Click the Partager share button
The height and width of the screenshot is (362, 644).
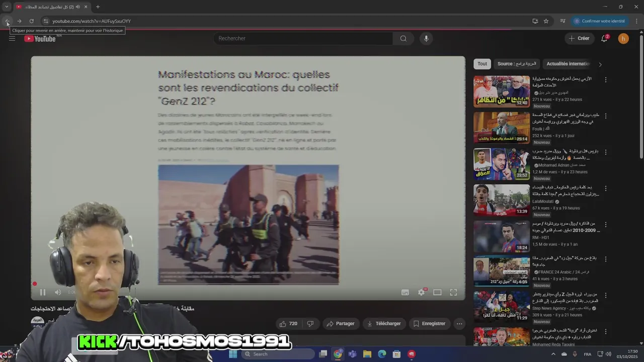[x=341, y=324]
